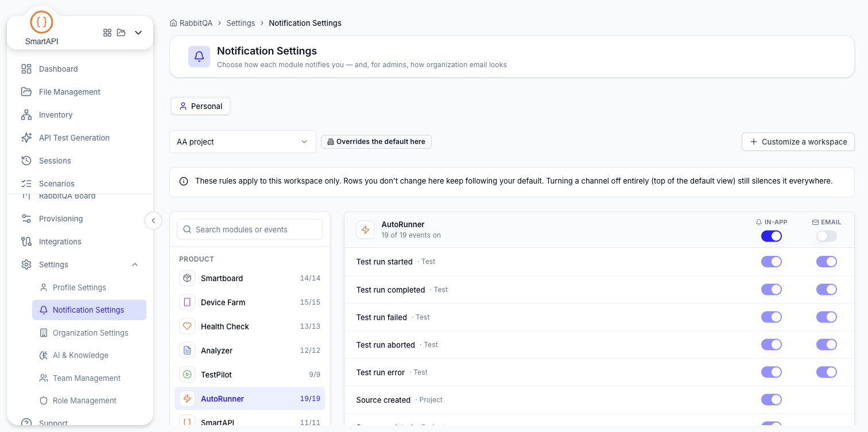Toggle In-App for Test run started
The height and width of the screenshot is (432, 868).
coord(772,262)
